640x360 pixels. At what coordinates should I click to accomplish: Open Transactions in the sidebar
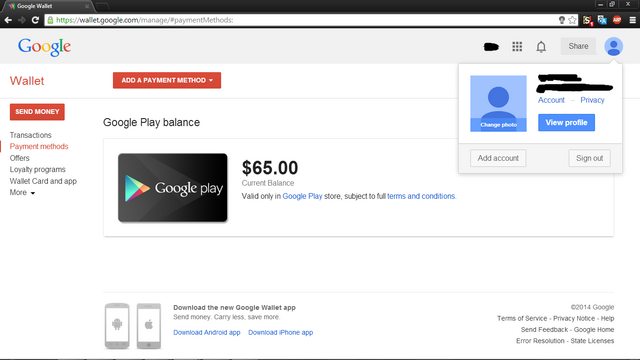(31, 135)
